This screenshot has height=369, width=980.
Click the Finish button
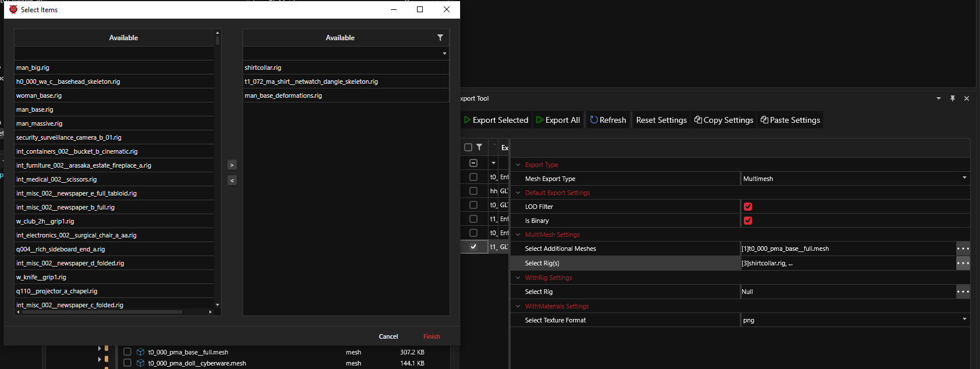pyautogui.click(x=432, y=336)
